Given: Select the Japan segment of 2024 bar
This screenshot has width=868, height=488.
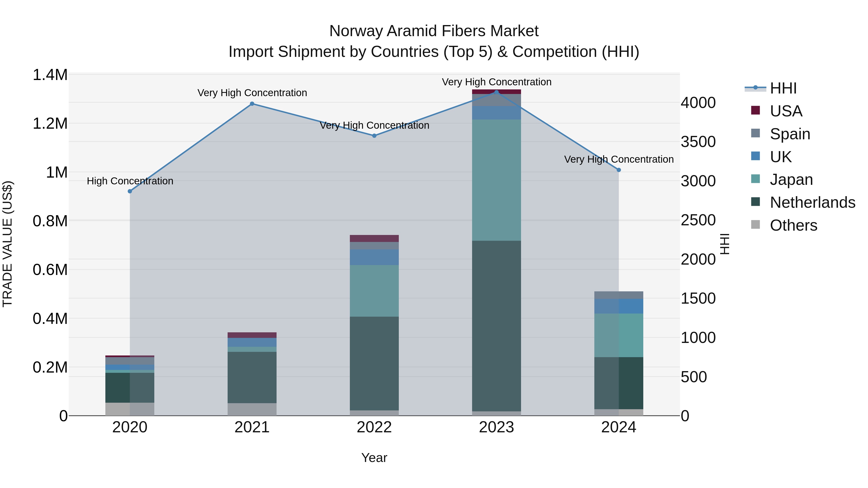Looking at the screenshot, I should tap(619, 335).
